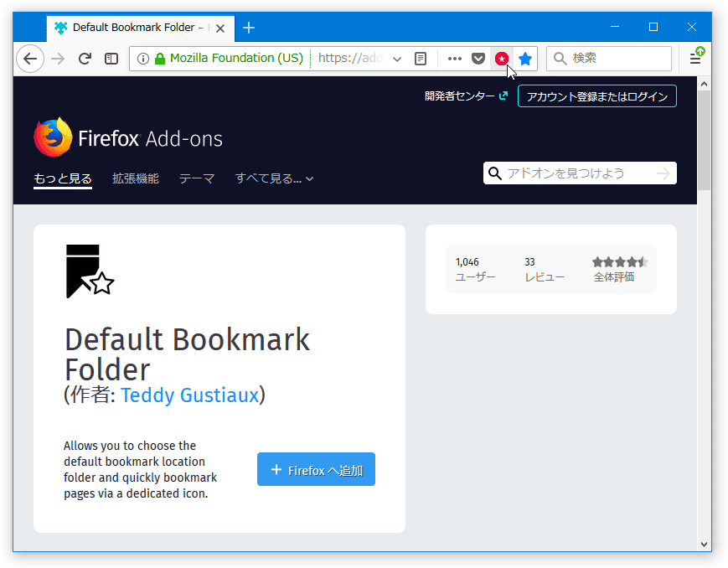Open the URL history dropdown arrow

[397, 59]
